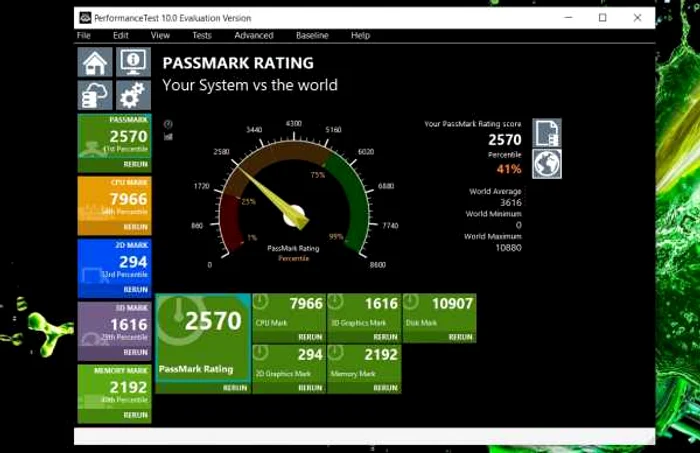Rerun the Disk Mark bottom tile

[x=460, y=337]
